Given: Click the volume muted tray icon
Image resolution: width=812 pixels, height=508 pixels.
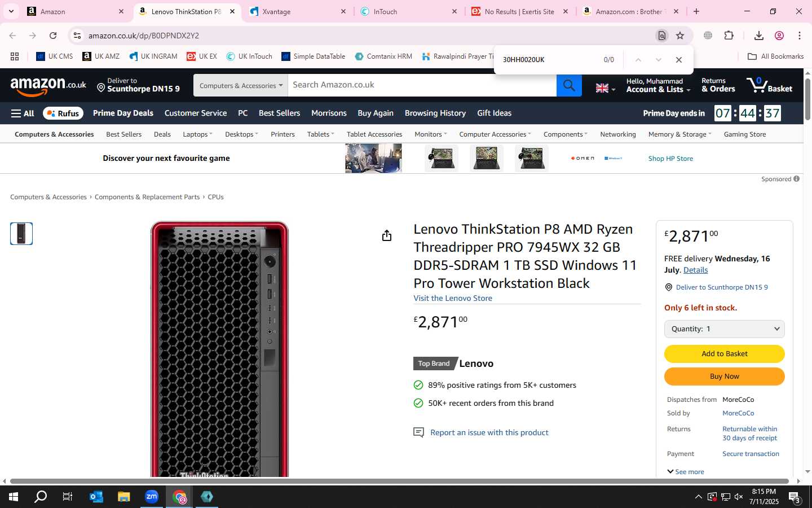Looking at the screenshot, I should tap(739, 497).
